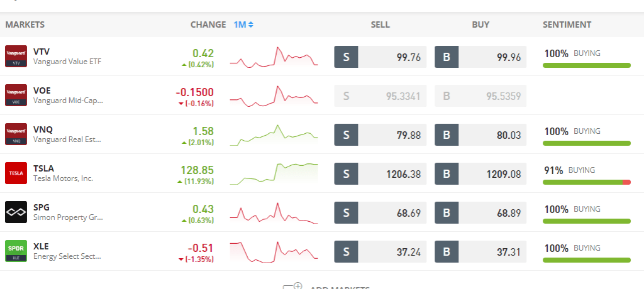The image size is (644, 289).
Task: Open the Energy Select Sector name link
Action: (67, 256)
